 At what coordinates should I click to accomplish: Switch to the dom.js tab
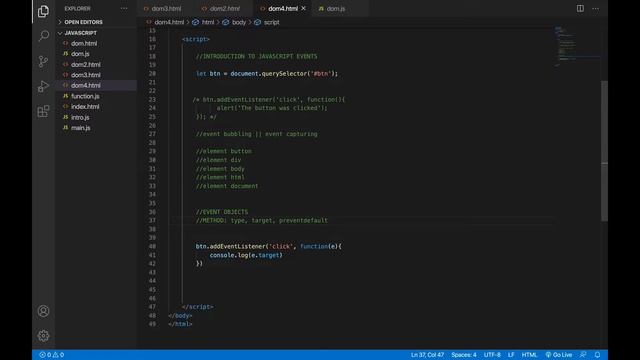pyautogui.click(x=336, y=9)
